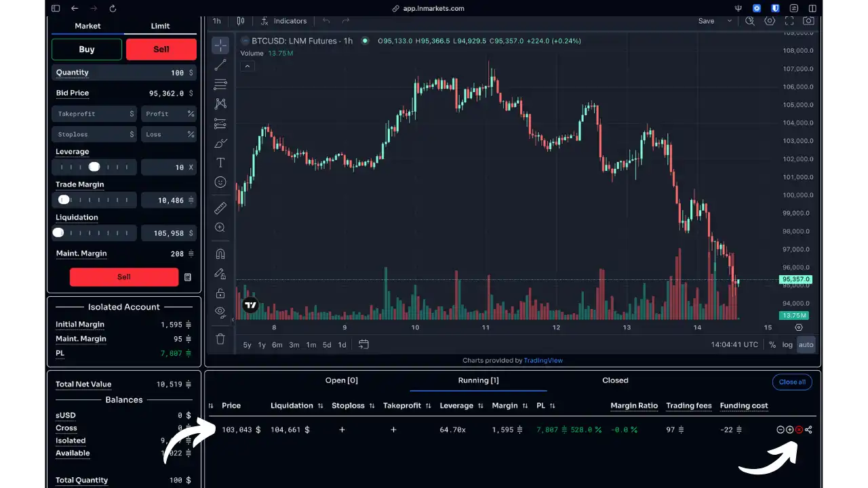This screenshot has height=488, width=868.
Task: Toggle auto scale on the chart
Action: (806, 344)
